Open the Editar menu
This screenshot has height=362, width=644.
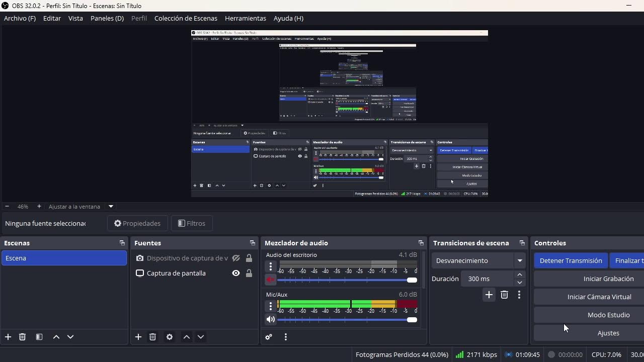pyautogui.click(x=52, y=18)
